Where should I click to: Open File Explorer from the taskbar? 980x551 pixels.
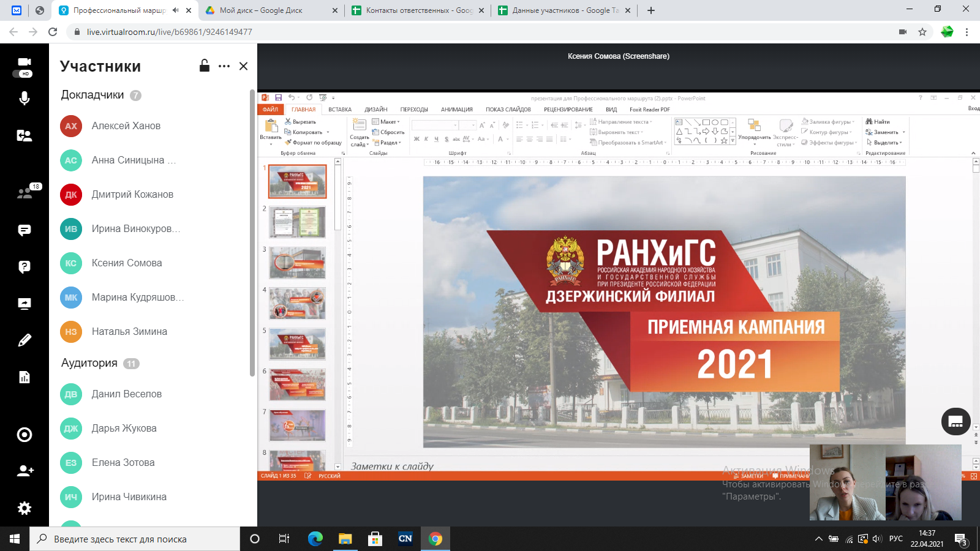click(x=345, y=539)
